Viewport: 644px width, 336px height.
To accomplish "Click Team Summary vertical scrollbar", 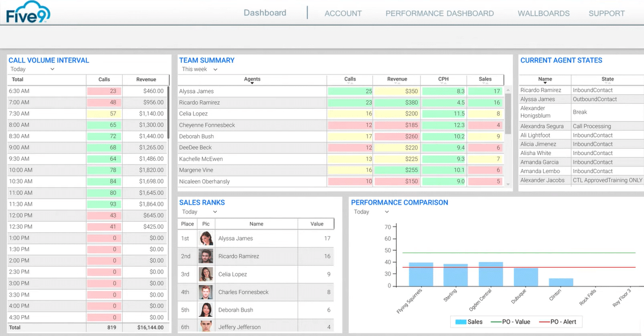I will tap(508, 113).
